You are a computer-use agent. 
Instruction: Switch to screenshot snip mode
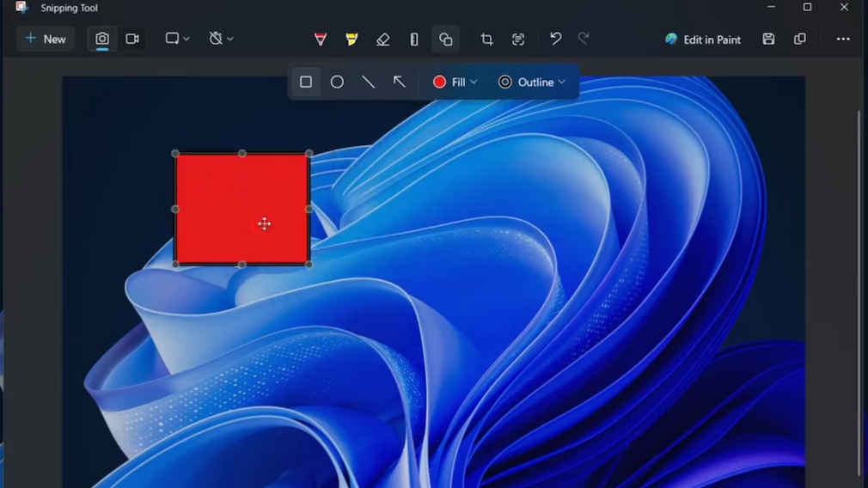tap(102, 39)
